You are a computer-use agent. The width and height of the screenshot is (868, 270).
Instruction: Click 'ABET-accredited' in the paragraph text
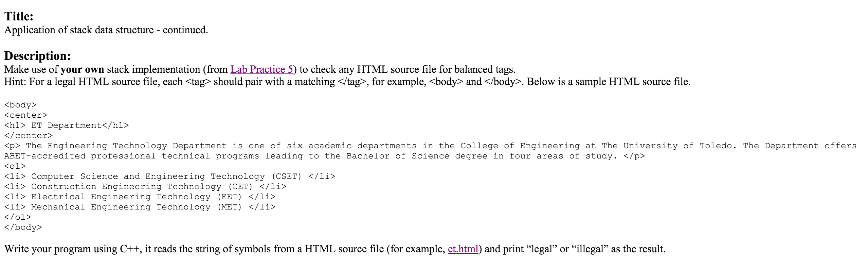tap(45, 156)
